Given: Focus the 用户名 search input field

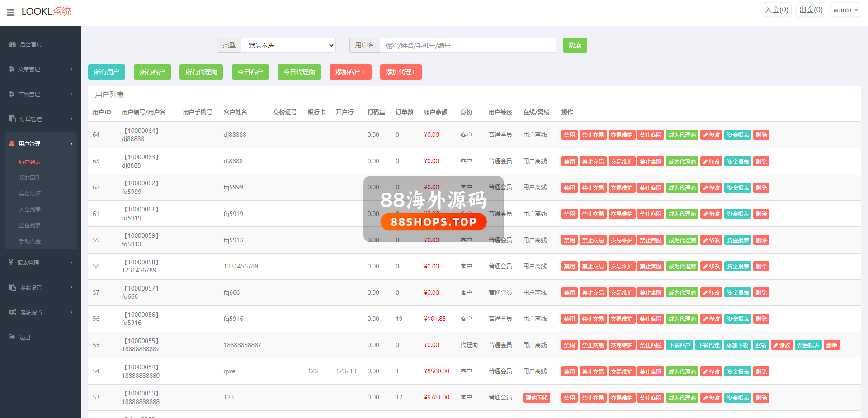Looking at the screenshot, I should click(467, 45).
